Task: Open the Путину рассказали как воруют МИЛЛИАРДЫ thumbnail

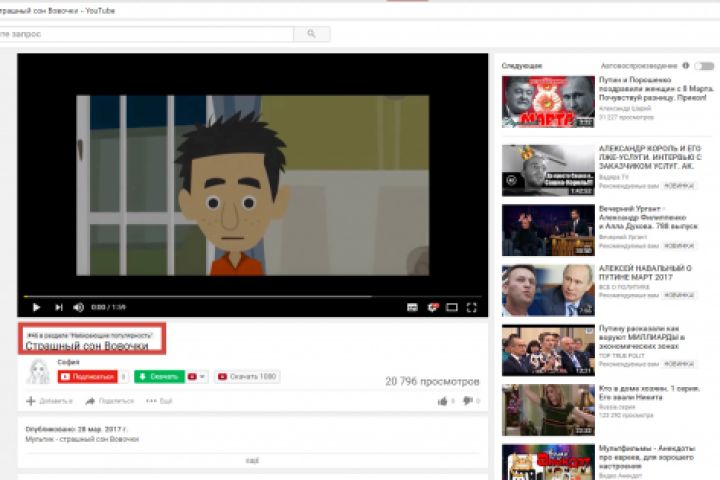Action: (x=548, y=350)
